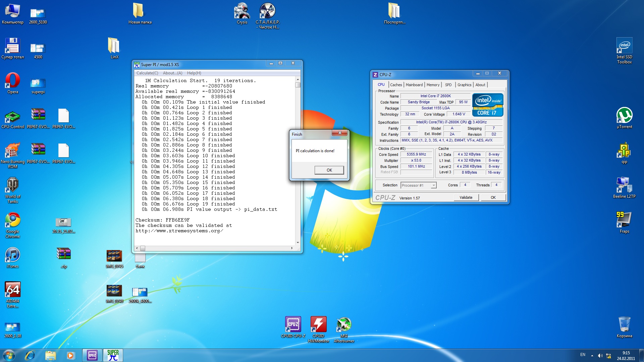The height and width of the screenshot is (362, 644).
Task: Launch the µTorrent desktop shortcut
Action: [x=624, y=118]
